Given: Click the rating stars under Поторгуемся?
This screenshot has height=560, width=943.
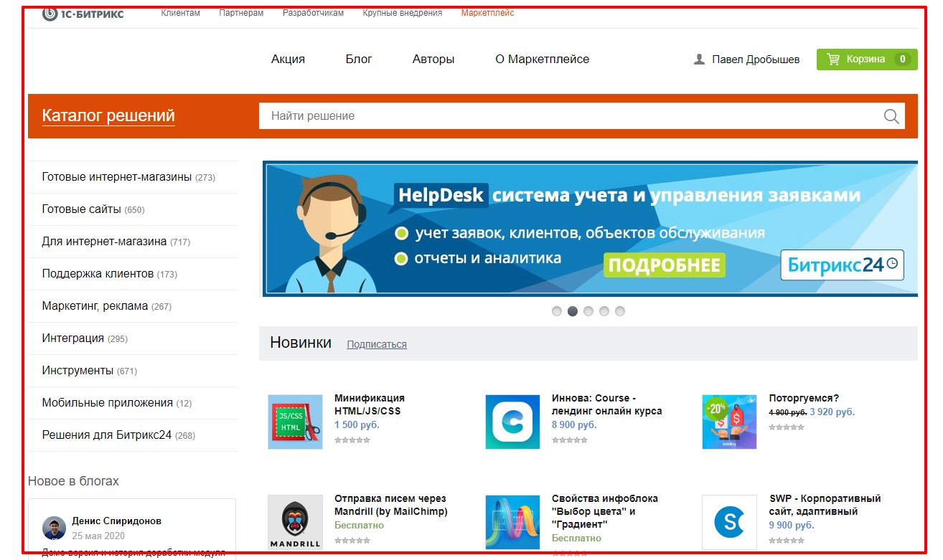Looking at the screenshot, I should click(787, 427).
